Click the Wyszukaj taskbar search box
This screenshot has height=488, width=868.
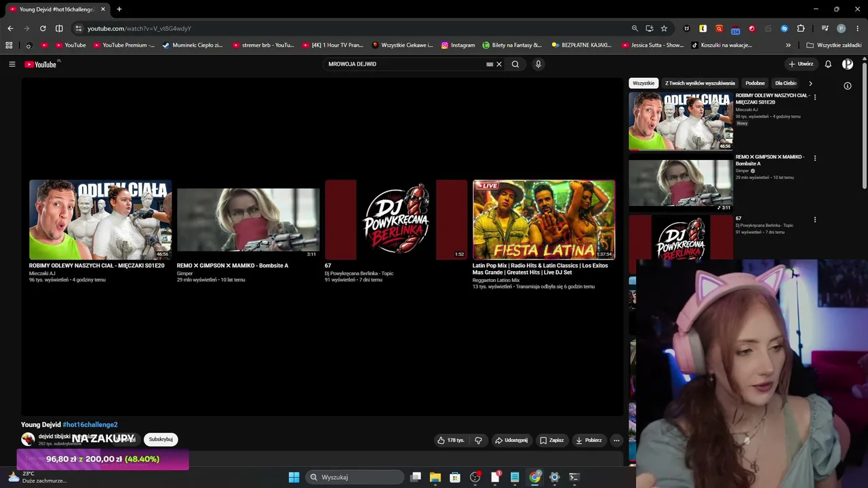coord(354,477)
